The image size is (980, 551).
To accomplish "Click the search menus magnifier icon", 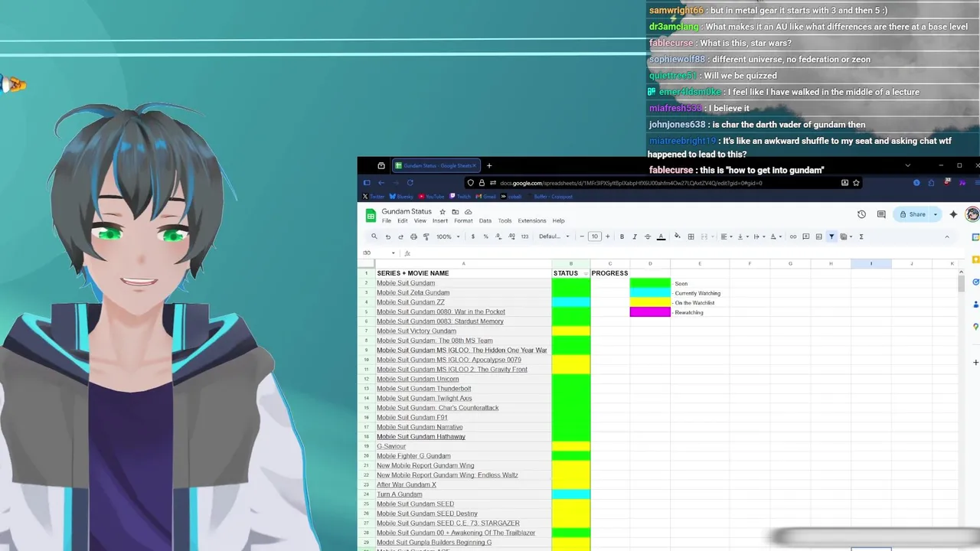I will (x=374, y=236).
